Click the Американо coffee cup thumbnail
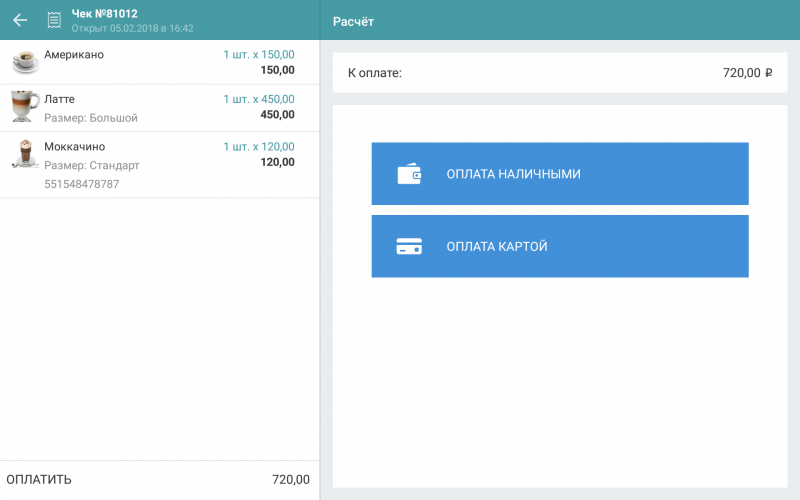The height and width of the screenshot is (500, 800). (25, 62)
